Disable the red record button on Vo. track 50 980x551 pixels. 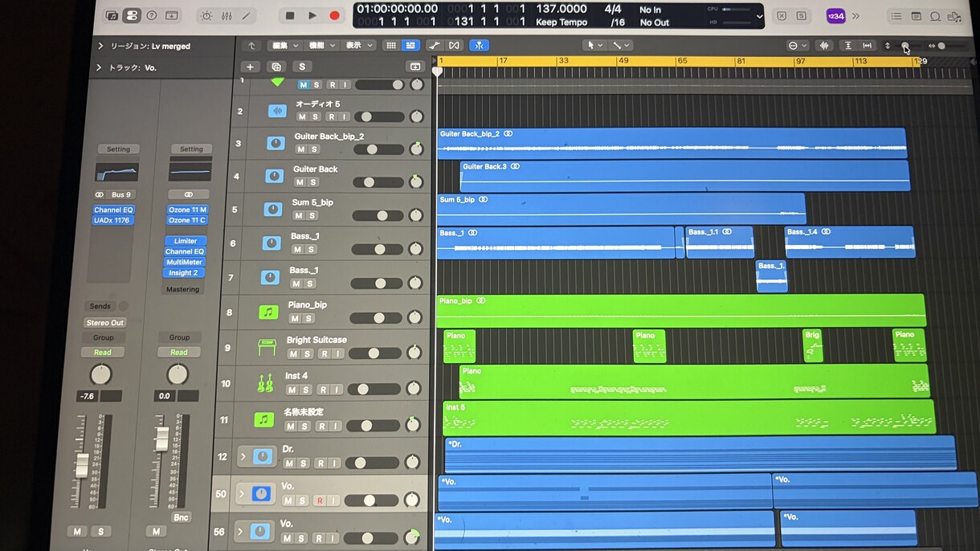[x=320, y=500]
